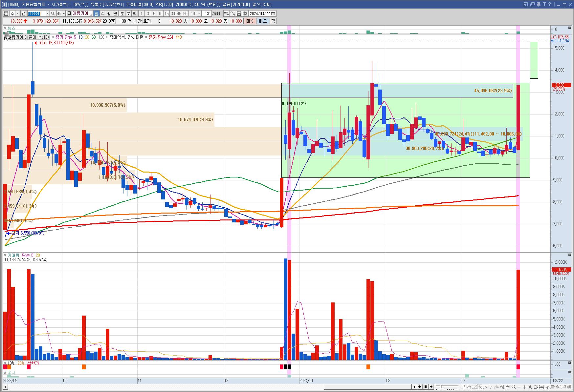The width and height of the screenshot is (574, 392).
Task: Click the replay stop button
Action: (x=426, y=387)
